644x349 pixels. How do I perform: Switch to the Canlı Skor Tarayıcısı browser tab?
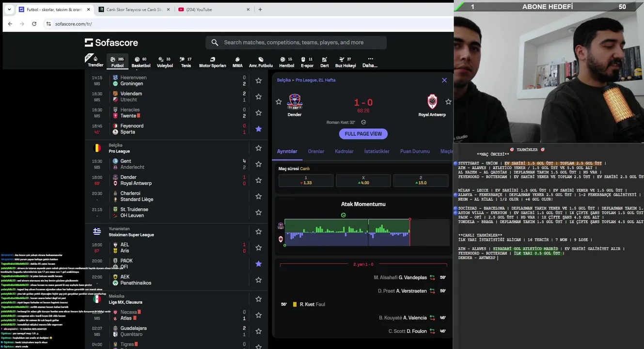point(133,9)
